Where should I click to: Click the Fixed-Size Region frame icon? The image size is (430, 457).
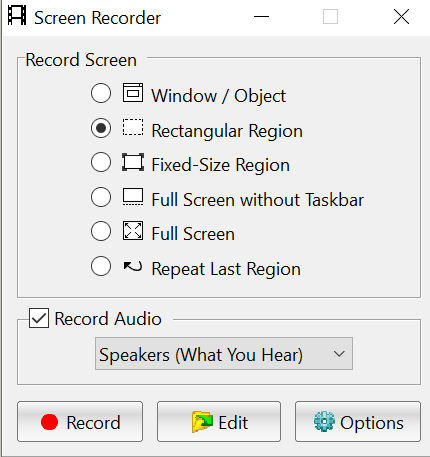click(133, 162)
